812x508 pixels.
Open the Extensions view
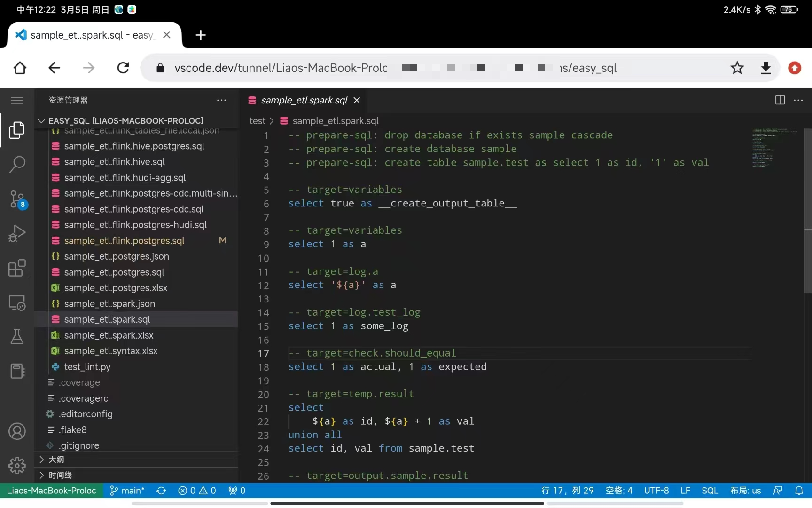[x=17, y=268]
